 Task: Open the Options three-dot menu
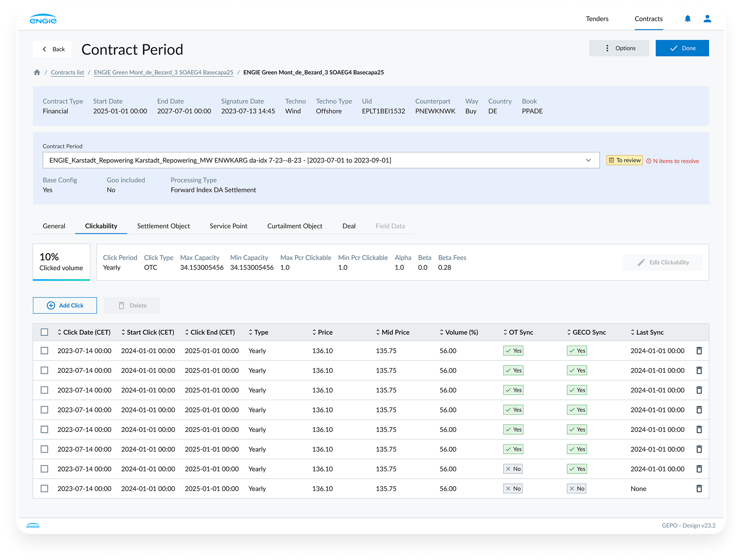click(x=619, y=48)
